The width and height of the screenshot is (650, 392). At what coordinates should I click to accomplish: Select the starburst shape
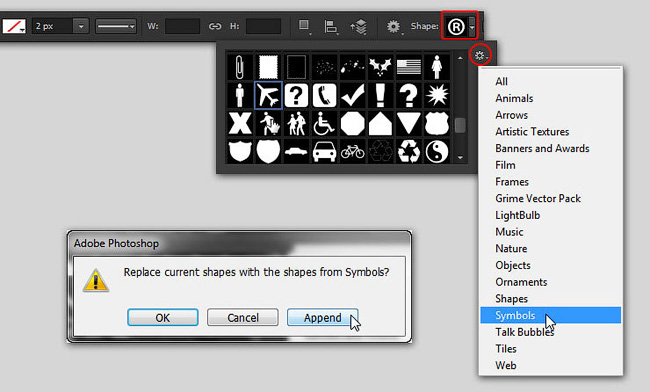pyautogui.click(x=437, y=95)
